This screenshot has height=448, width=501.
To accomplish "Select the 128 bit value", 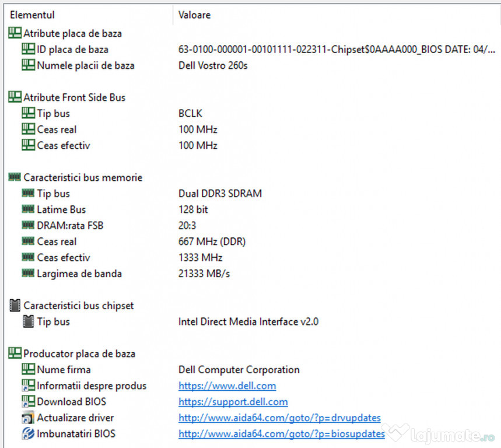I will tap(193, 209).
